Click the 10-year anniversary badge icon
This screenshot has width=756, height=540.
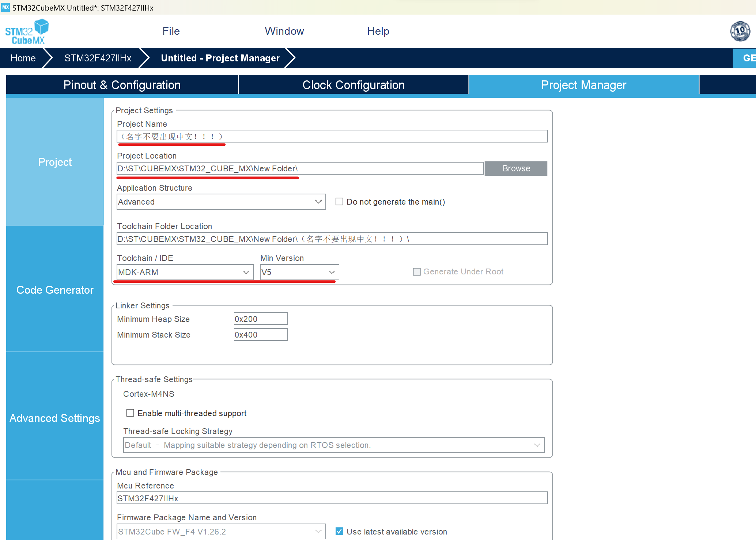click(740, 31)
